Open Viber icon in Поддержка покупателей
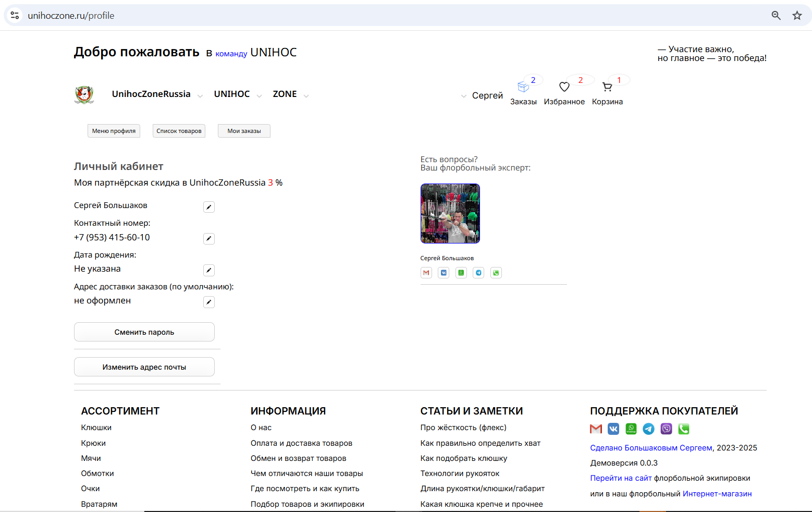 point(667,429)
